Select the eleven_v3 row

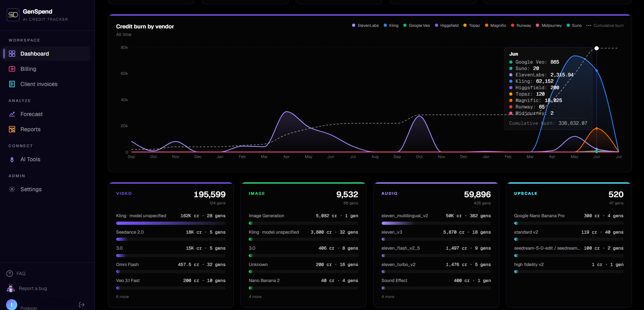pyautogui.click(x=436, y=235)
